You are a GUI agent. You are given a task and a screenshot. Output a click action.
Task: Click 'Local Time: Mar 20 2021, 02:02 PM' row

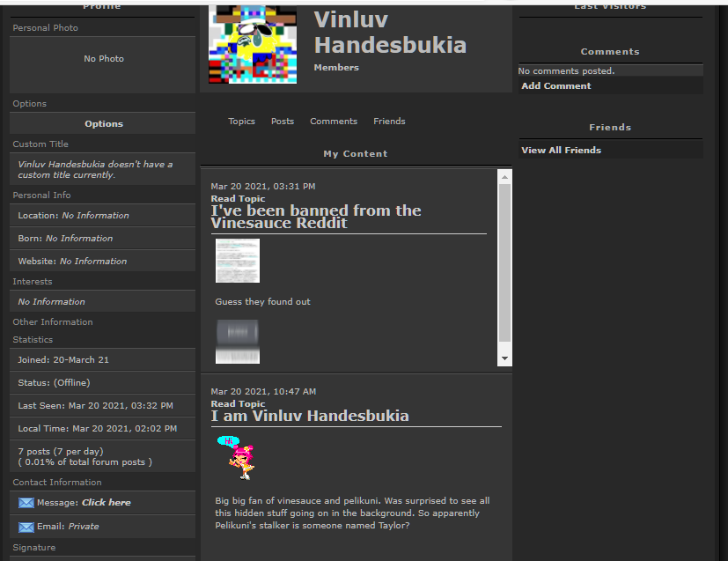coord(103,428)
